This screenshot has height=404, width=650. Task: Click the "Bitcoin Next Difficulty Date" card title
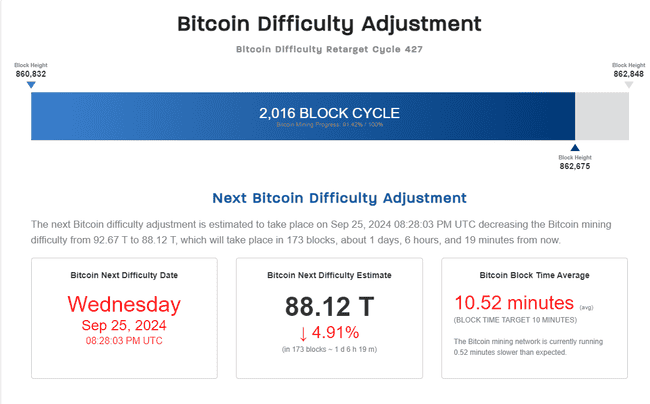coord(124,273)
